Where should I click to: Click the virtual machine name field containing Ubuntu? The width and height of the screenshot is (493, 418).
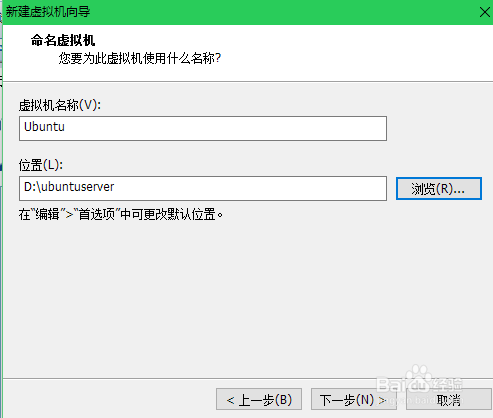click(x=203, y=128)
